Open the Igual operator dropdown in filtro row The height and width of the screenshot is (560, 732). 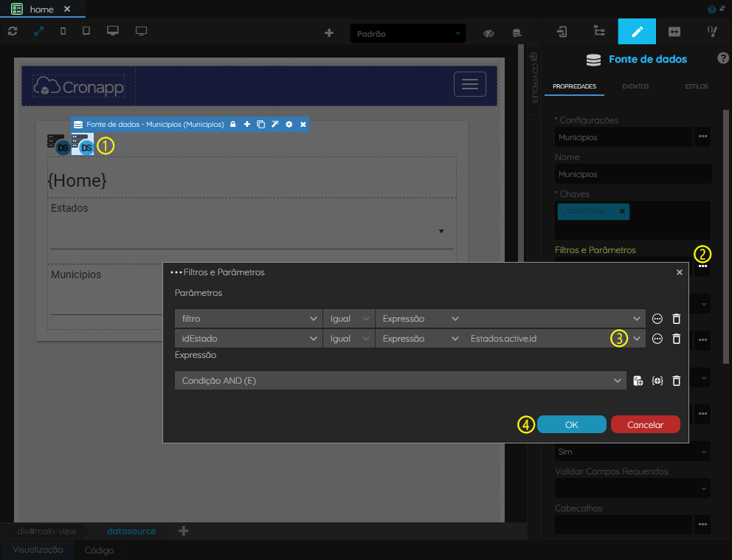pos(349,319)
